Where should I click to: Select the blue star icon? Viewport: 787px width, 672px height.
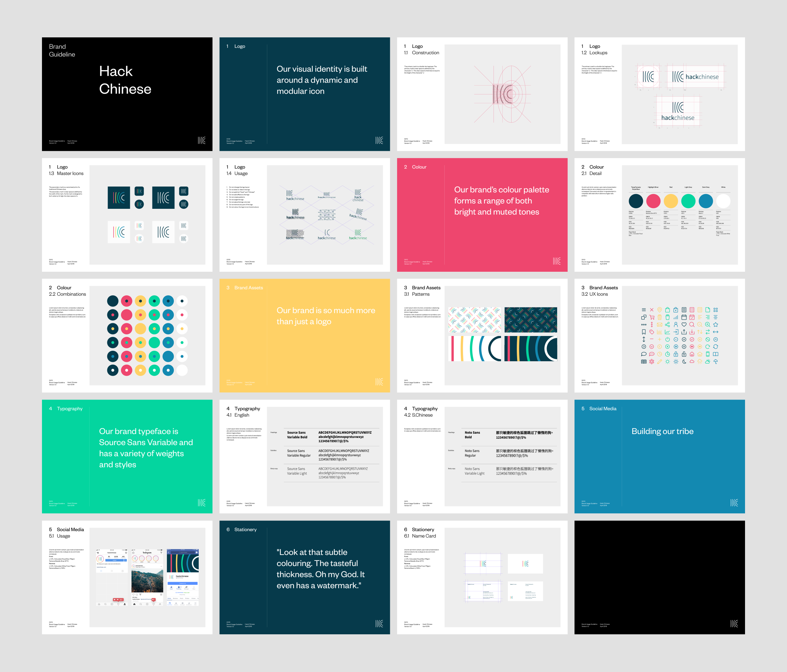[x=716, y=325]
